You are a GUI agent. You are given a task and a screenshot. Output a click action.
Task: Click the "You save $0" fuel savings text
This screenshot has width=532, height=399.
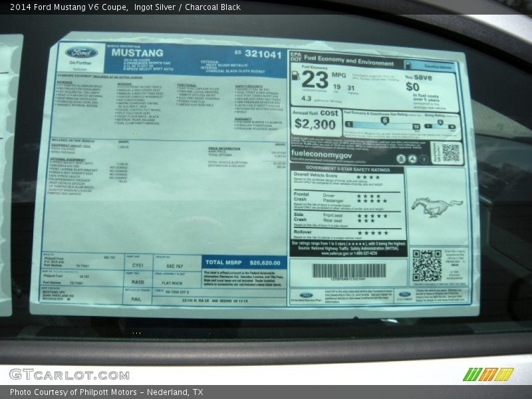coord(419,82)
